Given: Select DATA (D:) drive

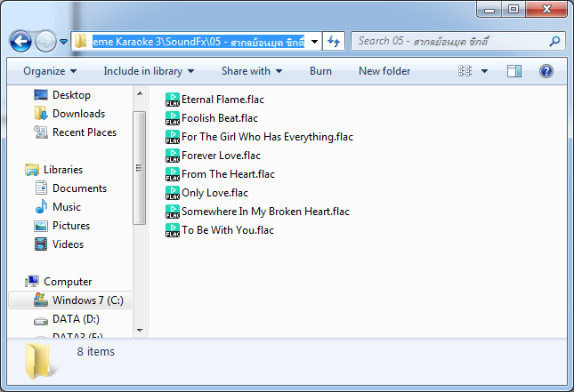Looking at the screenshot, I should 76,319.
